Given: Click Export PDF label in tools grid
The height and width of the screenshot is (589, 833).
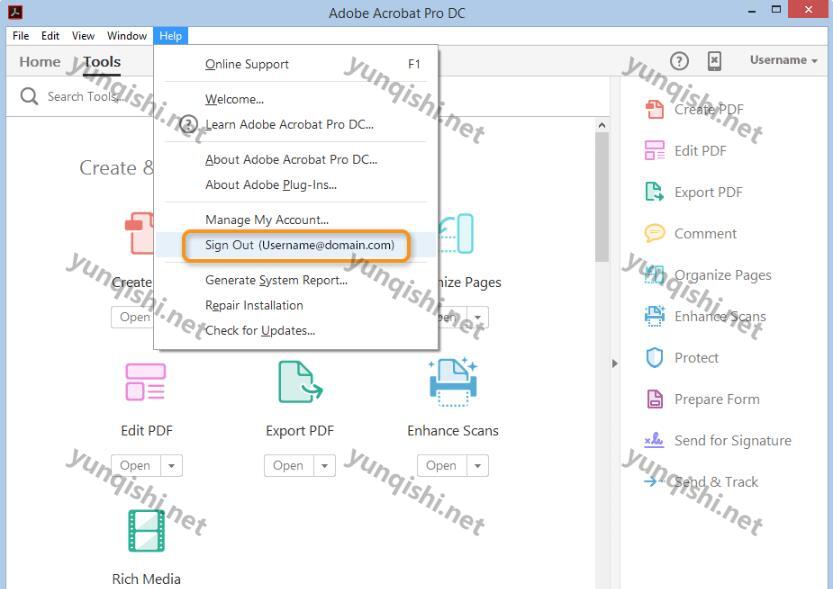Looking at the screenshot, I should (x=300, y=431).
